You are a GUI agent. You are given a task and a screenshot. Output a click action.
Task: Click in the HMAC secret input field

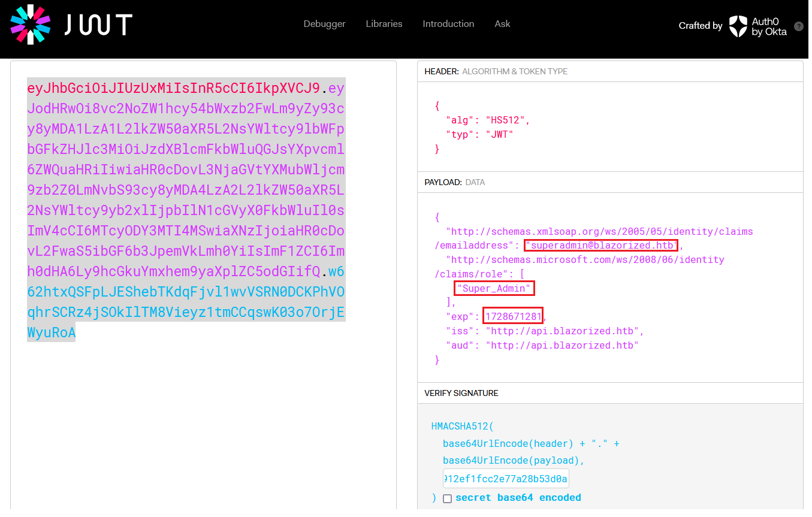pyautogui.click(x=506, y=479)
